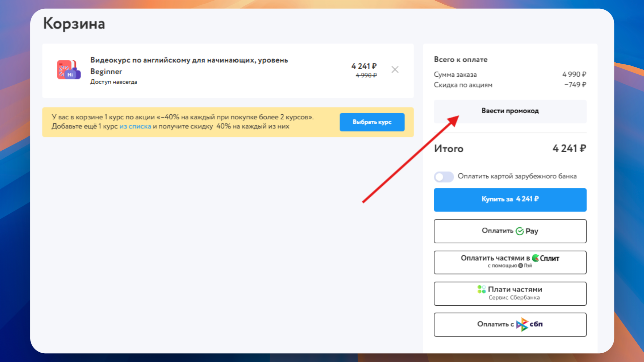Click the course thumbnail icon

tap(69, 70)
